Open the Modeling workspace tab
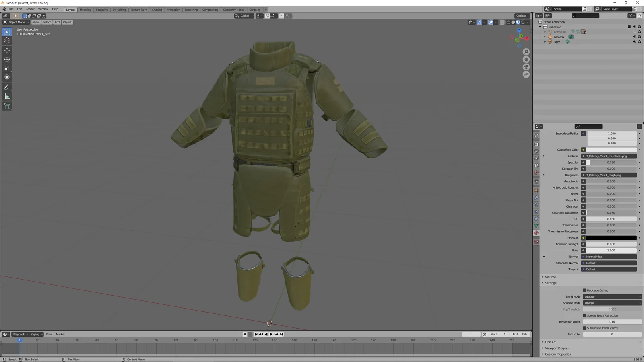This screenshot has height=362, width=644. click(85, 10)
